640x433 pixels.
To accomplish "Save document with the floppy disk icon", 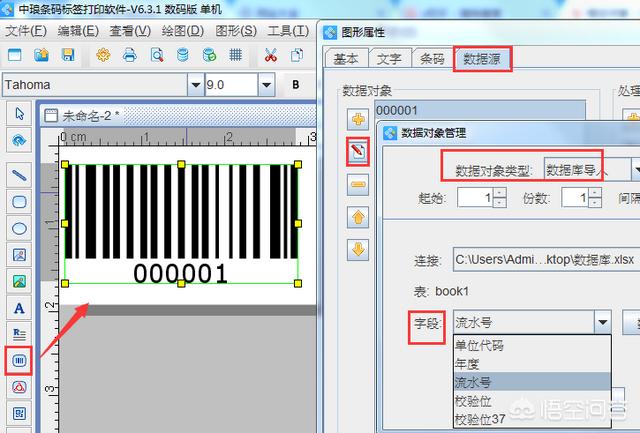I will [x=68, y=55].
